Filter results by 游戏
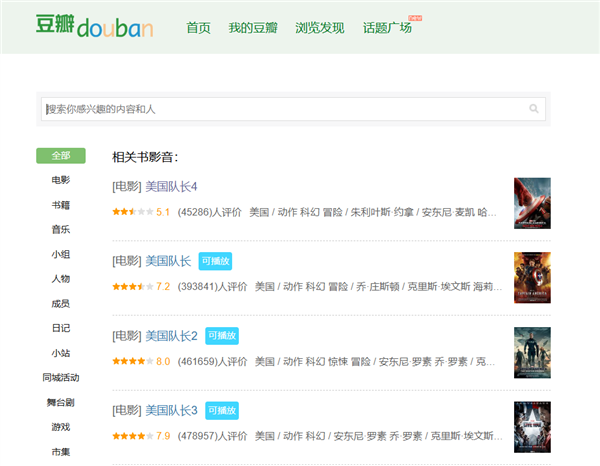The image size is (600, 466). tap(61, 427)
